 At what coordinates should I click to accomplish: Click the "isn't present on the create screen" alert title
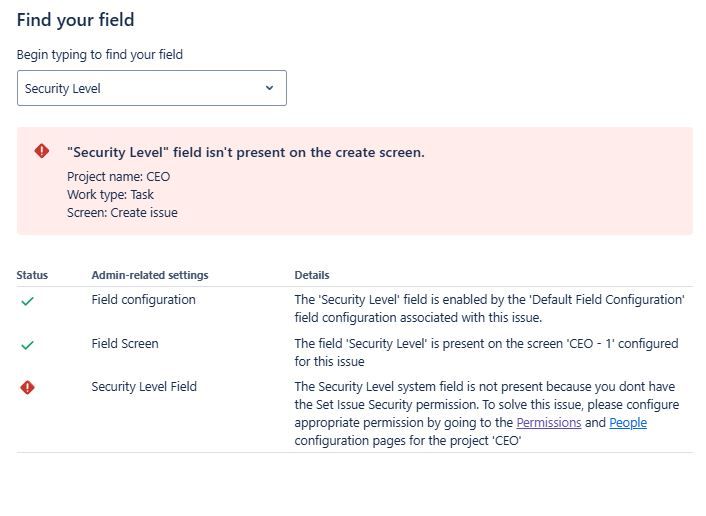pyautogui.click(x=246, y=152)
